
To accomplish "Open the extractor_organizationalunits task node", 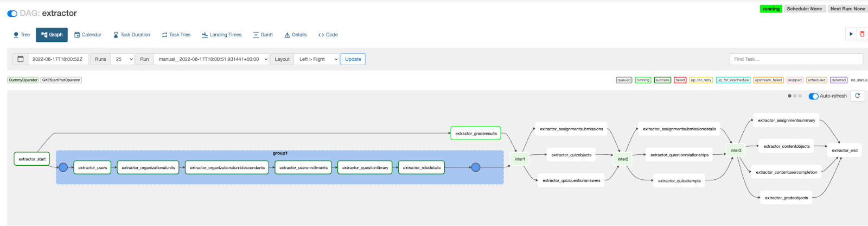I will coord(149,168).
